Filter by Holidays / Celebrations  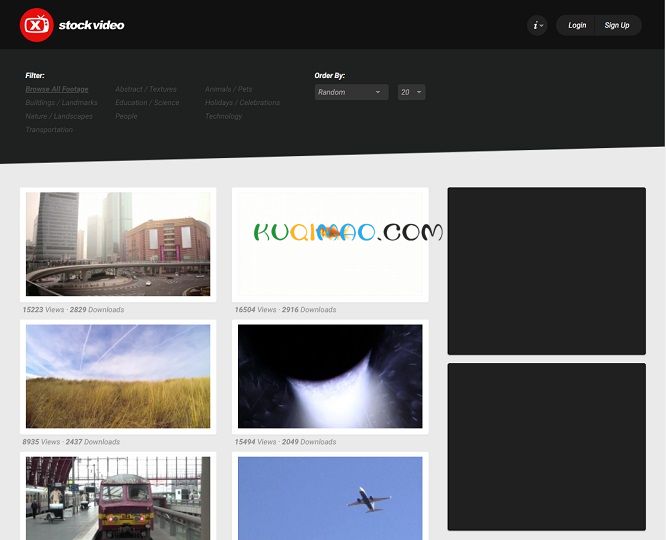tap(242, 103)
